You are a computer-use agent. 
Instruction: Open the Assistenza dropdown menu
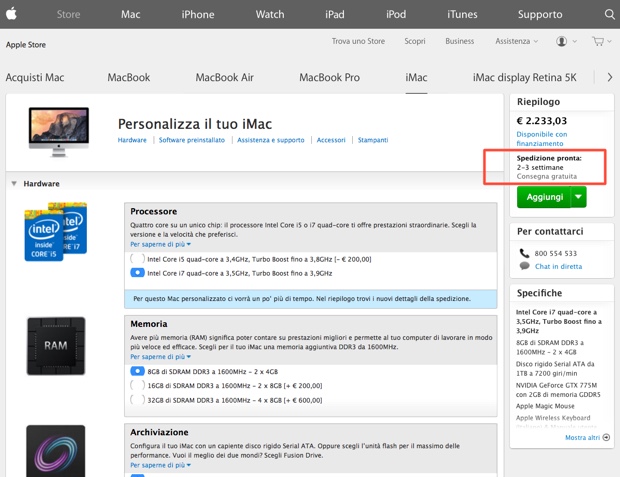tap(517, 41)
